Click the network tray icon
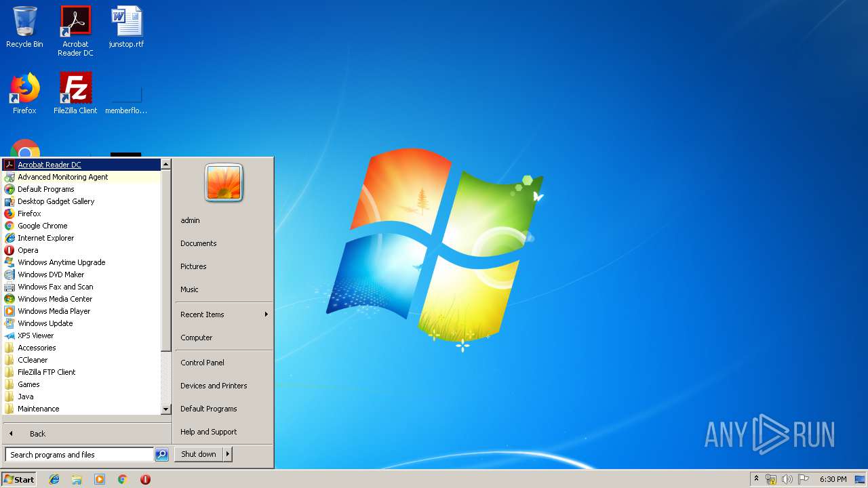This screenshot has height=488, width=868. point(771,479)
